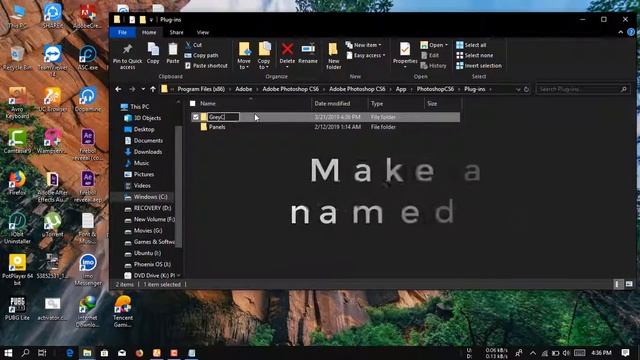Click Select all in ribbon
The width and height of the screenshot is (640, 360).
471,45
